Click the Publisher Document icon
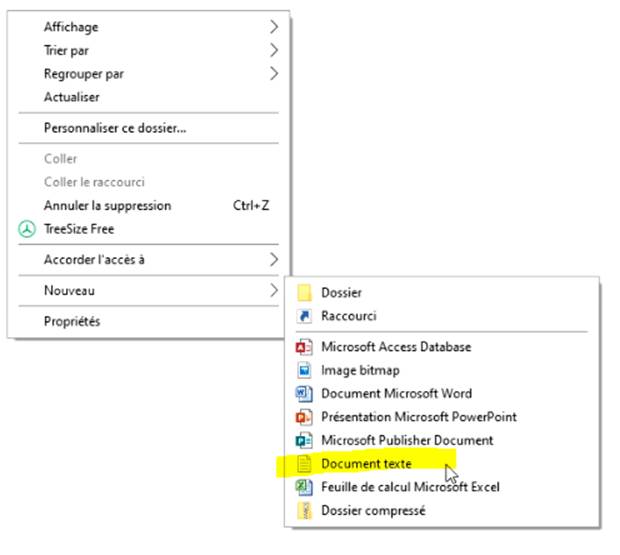 tap(304, 440)
